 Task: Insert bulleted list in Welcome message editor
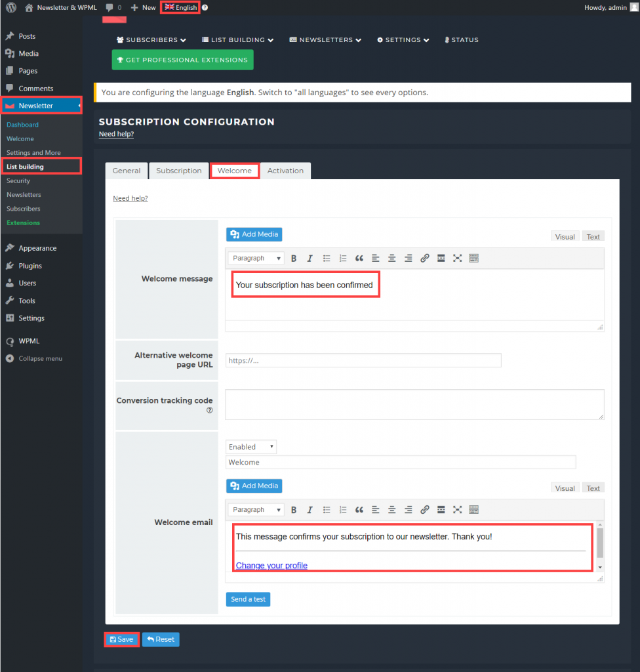(x=327, y=258)
